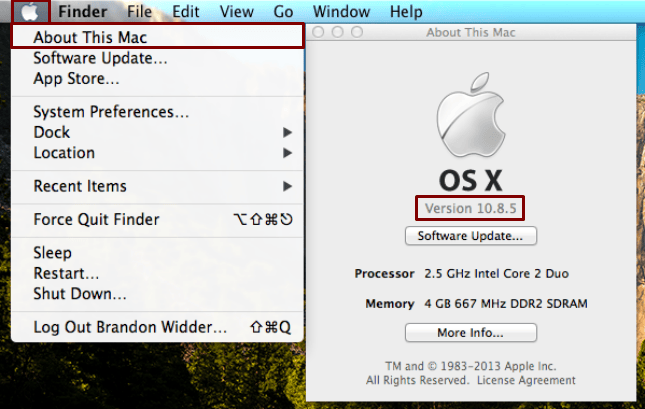
Task: Expand the Dock submenu arrow
Action: [288, 132]
